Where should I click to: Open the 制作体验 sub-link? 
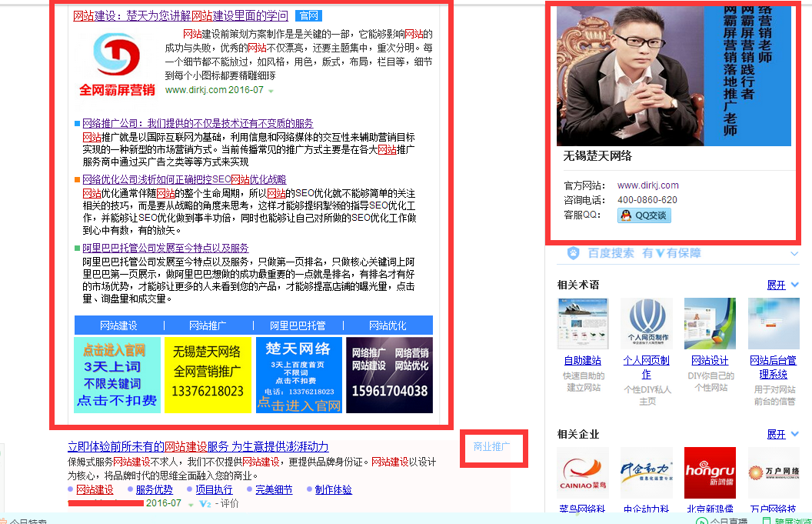coord(334,489)
